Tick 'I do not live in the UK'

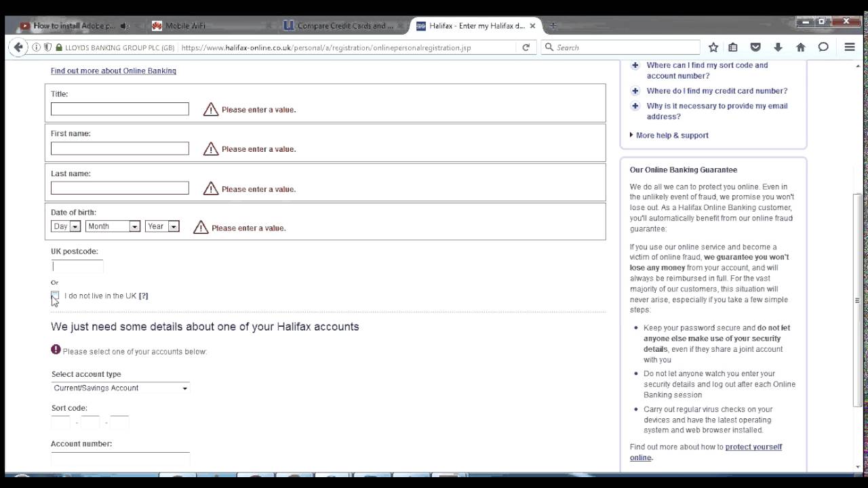coord(55,296)
